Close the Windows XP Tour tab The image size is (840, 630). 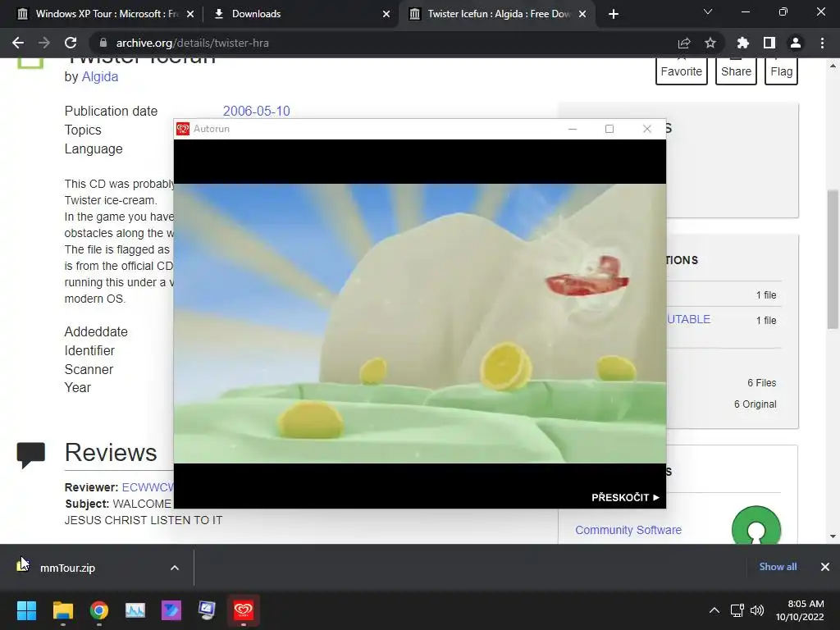click(x=190, y=14)
